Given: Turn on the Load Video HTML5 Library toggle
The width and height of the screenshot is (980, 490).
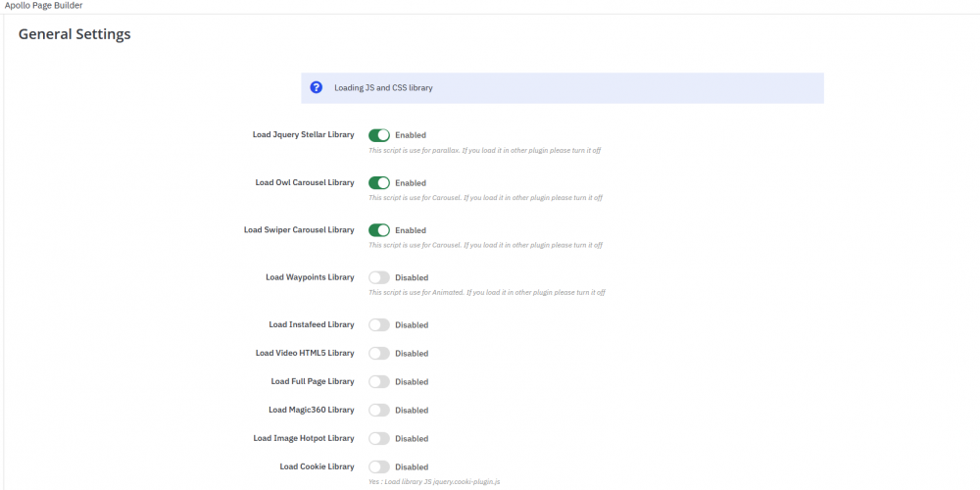Looking at the screenshot, I should [378, 353].
